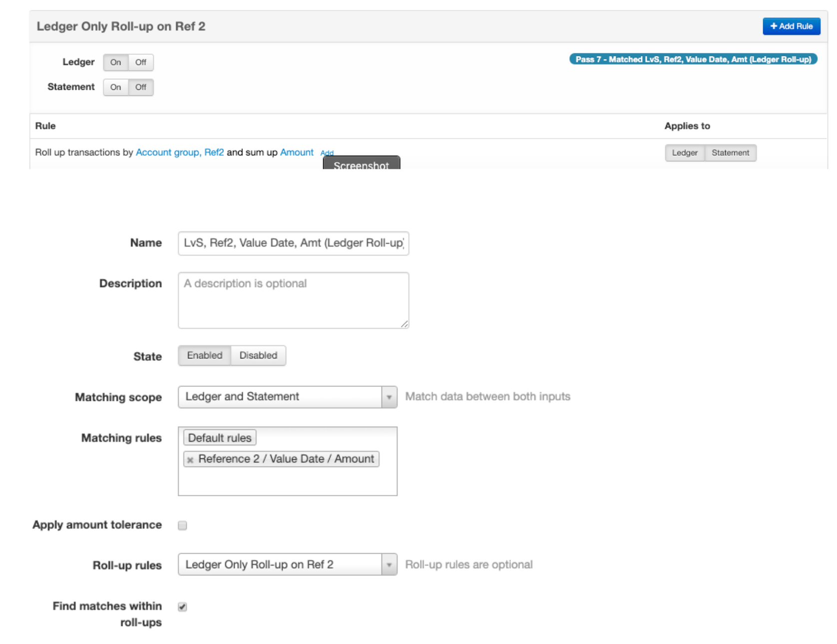Open the Roll-up rules dropdown
This screenshot has height=644, width=837.
288,565
